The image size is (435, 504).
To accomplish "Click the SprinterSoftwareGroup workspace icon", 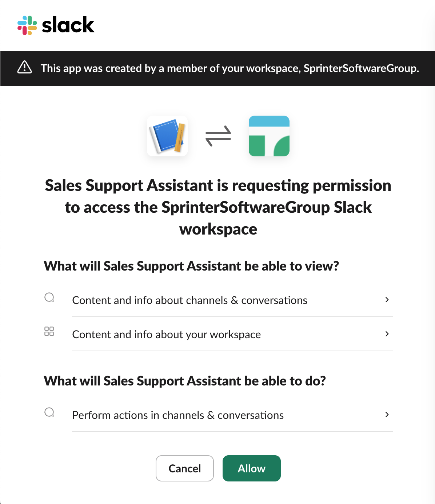I will point(269,136).
